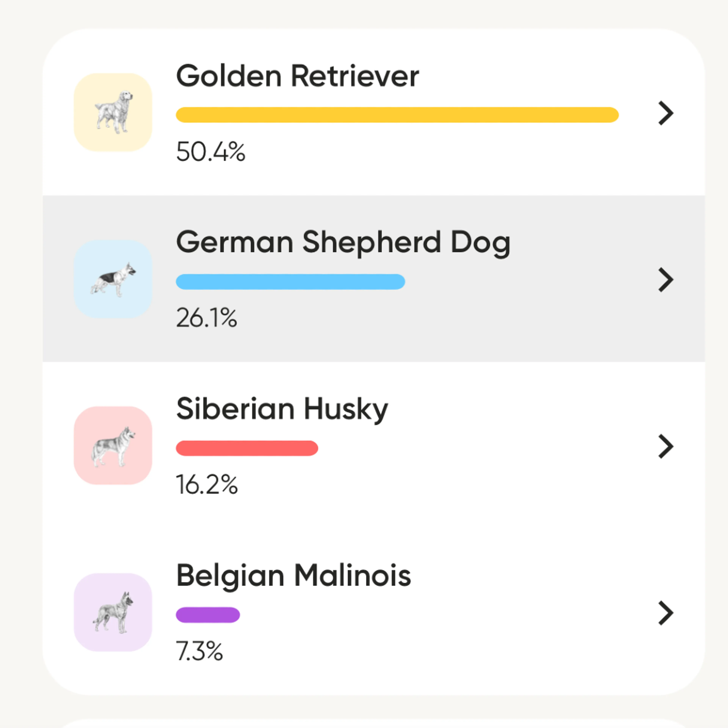Tap the 7.3% percentage text

pos(199,651)
